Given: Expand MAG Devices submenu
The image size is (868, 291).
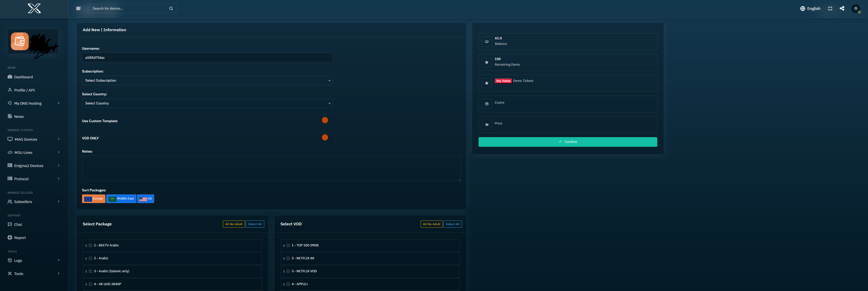Looking at the screenshot, I should [x=34, y=139].
